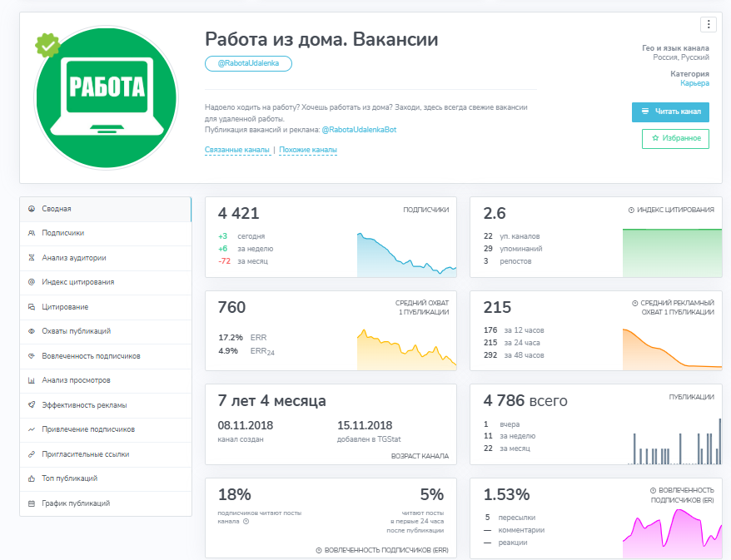731x560 pixels.
Task: Click the Топ публикаций thumbs-up icon
Action: (32, 478)
